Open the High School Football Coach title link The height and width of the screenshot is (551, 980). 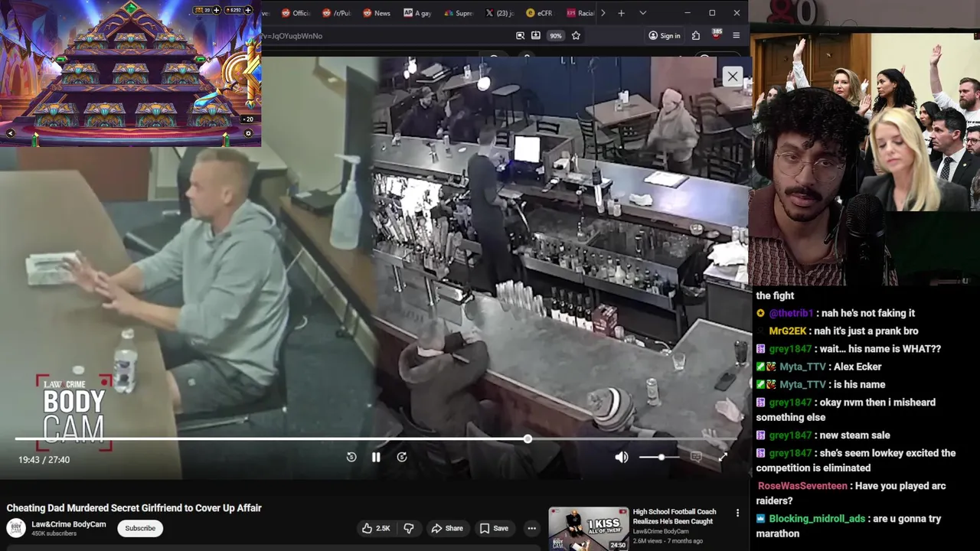675,517
